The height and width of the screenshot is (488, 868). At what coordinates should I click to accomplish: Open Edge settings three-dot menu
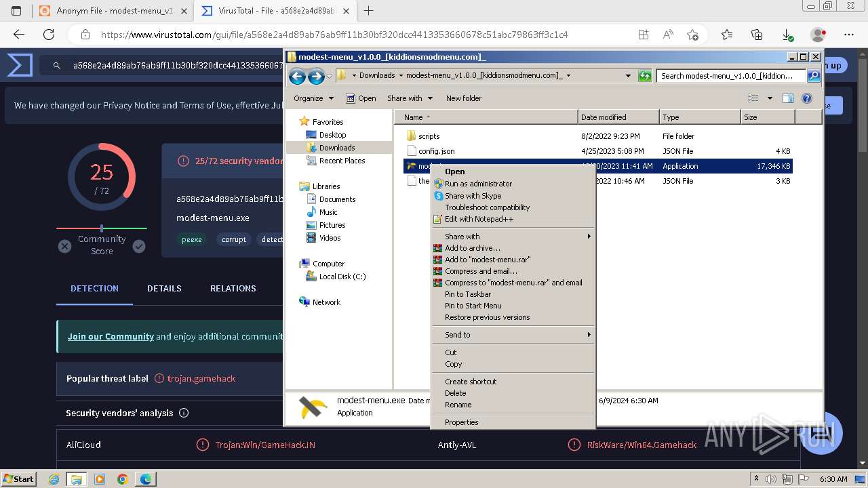(x=849, y=35)
